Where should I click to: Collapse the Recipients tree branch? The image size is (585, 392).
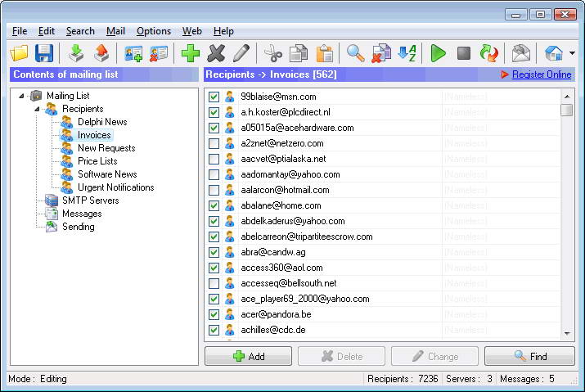tap(37, 109)
